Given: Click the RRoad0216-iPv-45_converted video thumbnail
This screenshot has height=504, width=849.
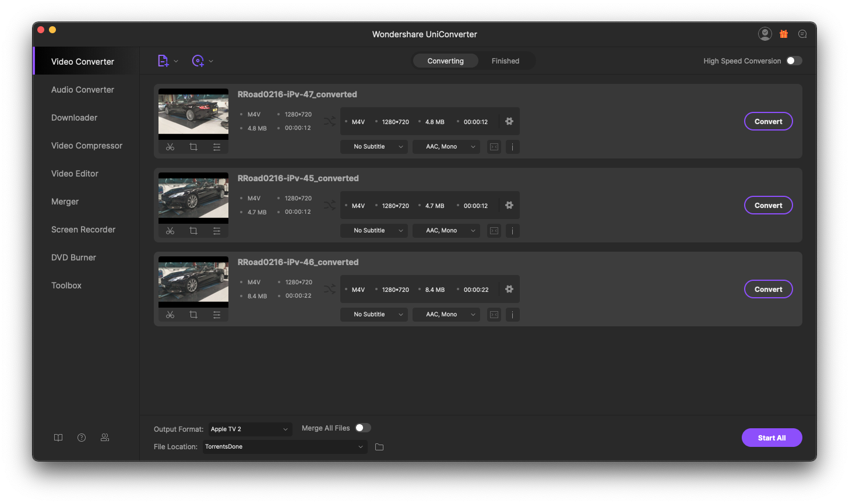Looking at the screenshot, I should [x=193, y=198].
